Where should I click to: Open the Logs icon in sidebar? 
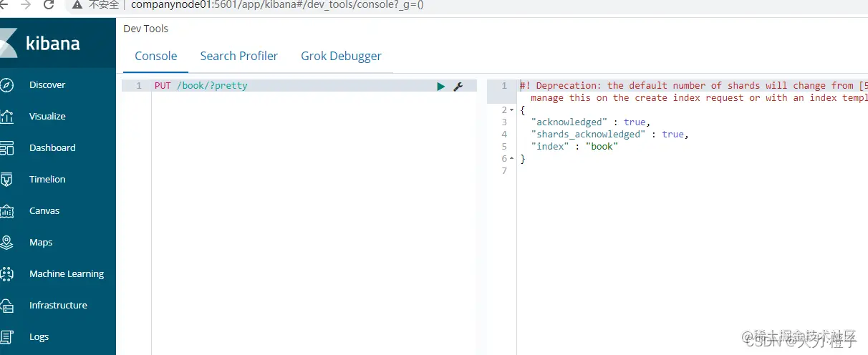(x=7, y=336)
